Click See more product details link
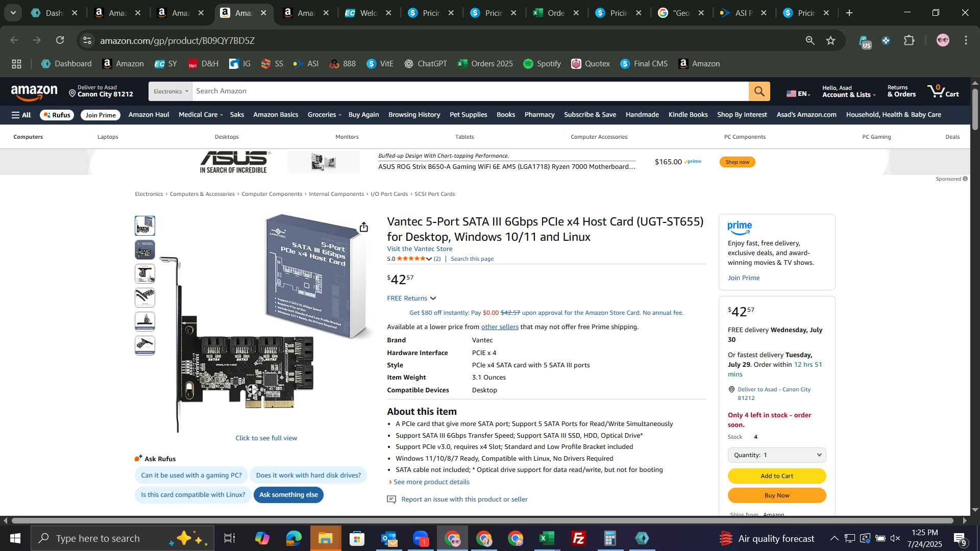980x551 pixels. (431, 482)
